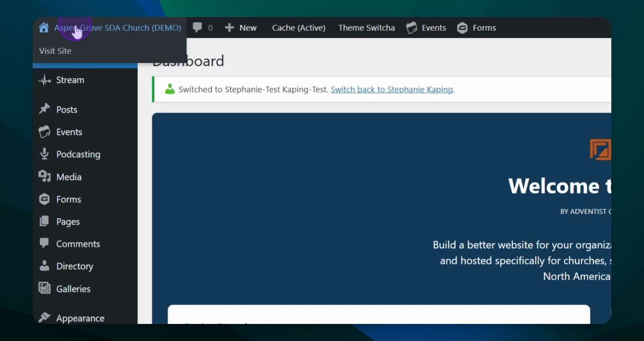Open Events in the sidebar
644x341 pixels.
point(69,132)
